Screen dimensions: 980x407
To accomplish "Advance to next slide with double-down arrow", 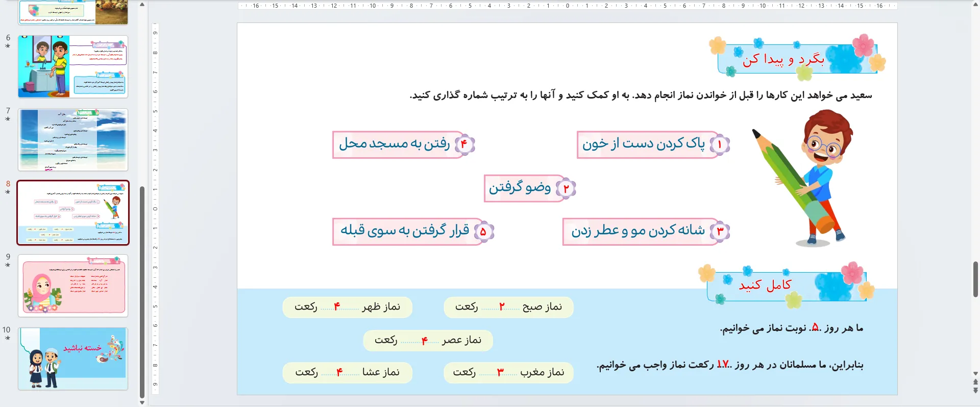I will pos(975,390).
